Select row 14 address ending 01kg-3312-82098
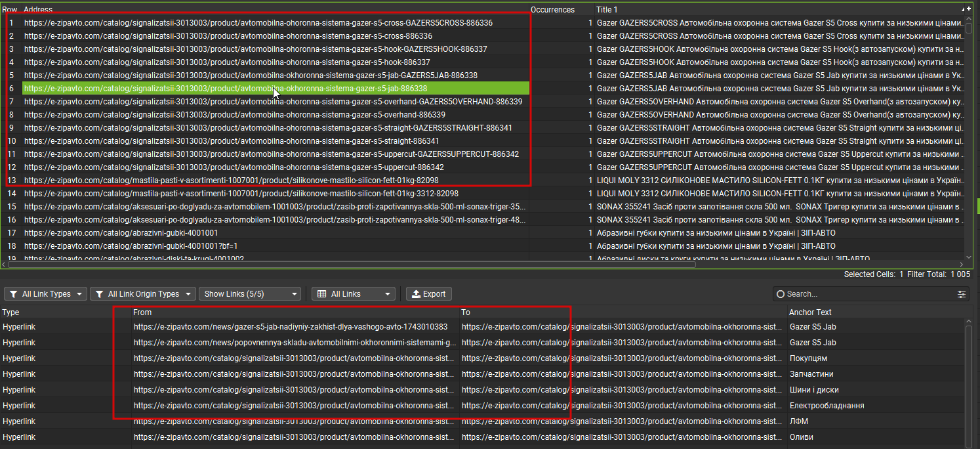 tap(241, 193)
